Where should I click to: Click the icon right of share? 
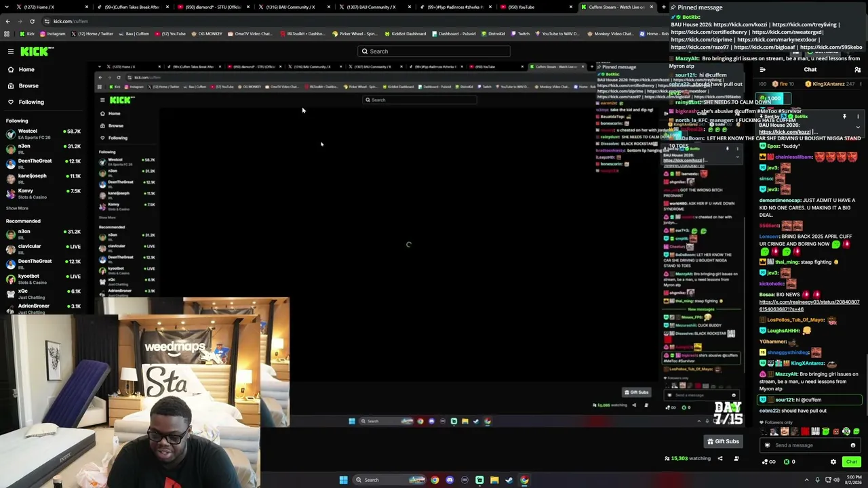[736, 459]
